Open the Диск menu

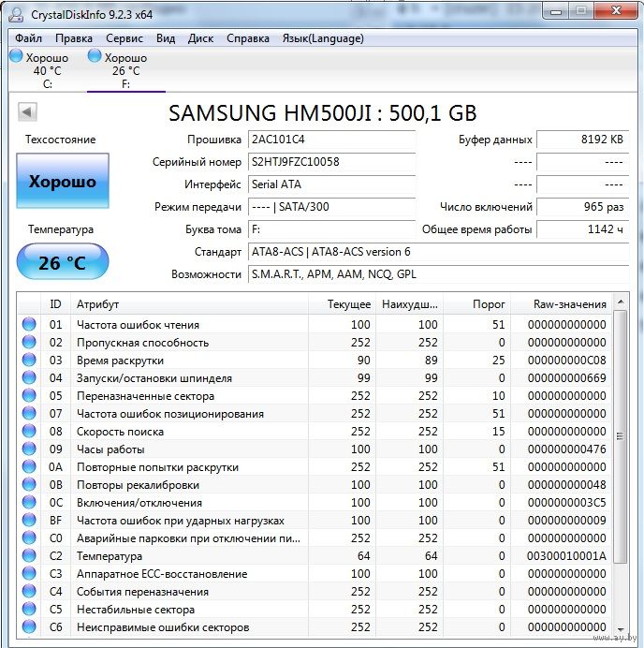point(200,38)
